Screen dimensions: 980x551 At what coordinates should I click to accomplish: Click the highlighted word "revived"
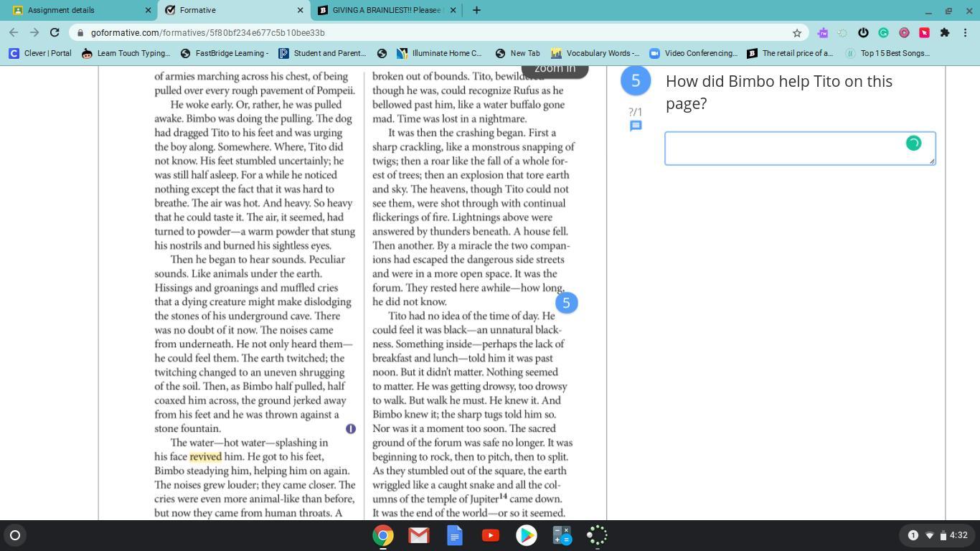[205, 457]
